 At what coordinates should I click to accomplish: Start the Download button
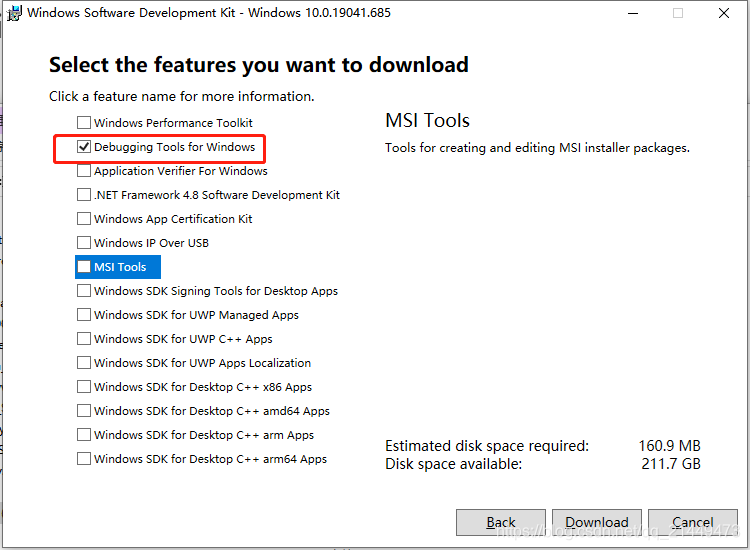(x=597, y=522)
